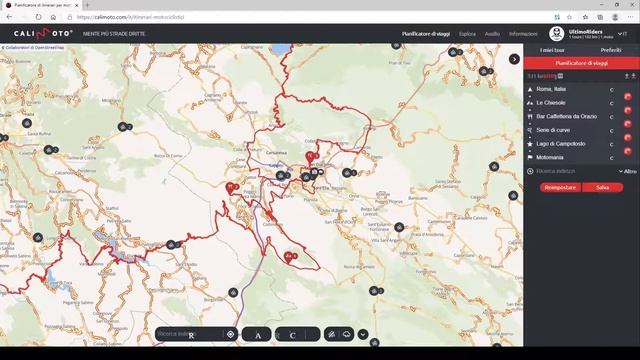
Task: Click the C icon next to Le Chaesole
Action: tap(611, 104)
